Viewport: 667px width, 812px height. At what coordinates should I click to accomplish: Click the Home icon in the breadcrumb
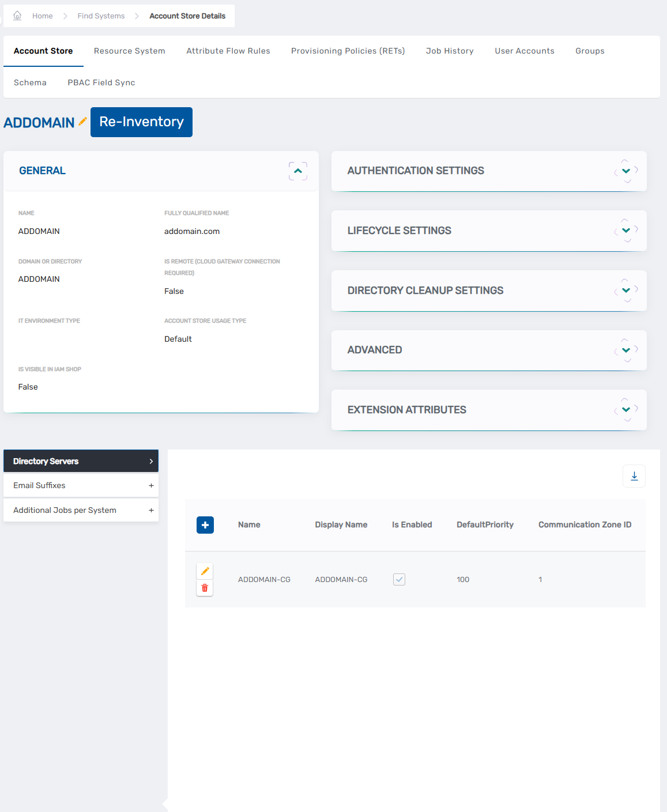point(17,16)
